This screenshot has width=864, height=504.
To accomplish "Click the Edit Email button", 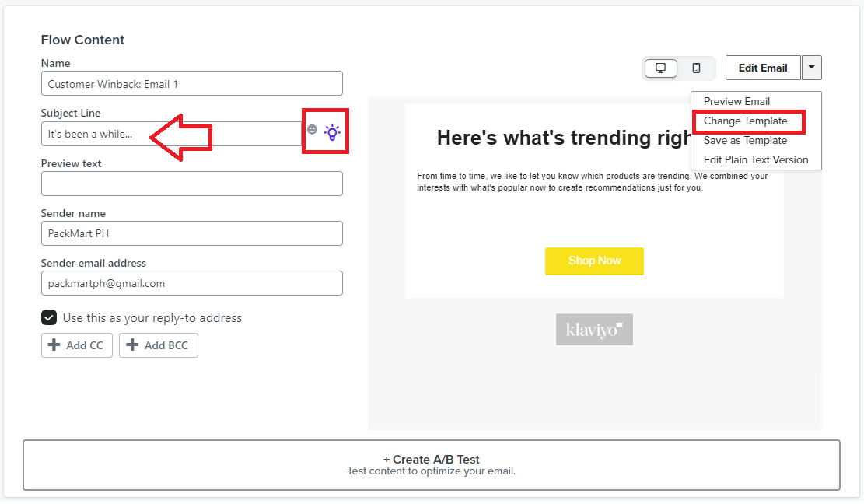I will [x=763, y=68].
